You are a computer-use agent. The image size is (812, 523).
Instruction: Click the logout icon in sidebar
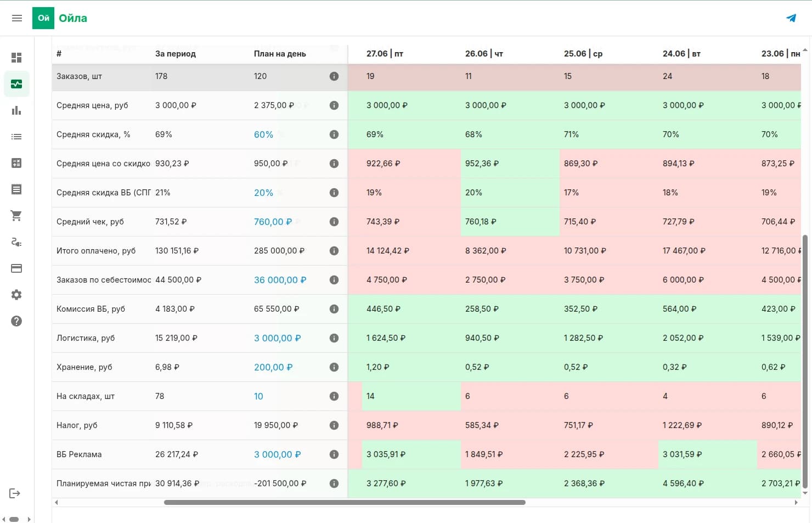pyautogui.click(x=15, y=493)
